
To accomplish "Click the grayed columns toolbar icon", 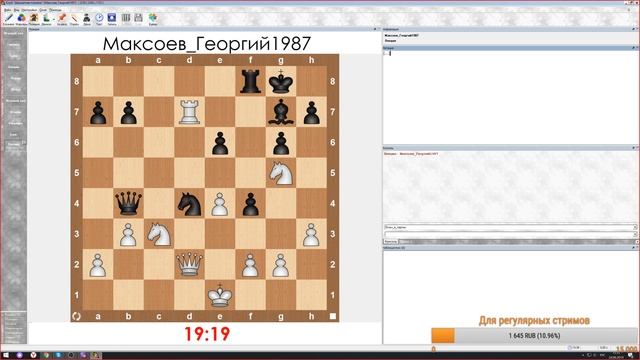I will [126, 18].
